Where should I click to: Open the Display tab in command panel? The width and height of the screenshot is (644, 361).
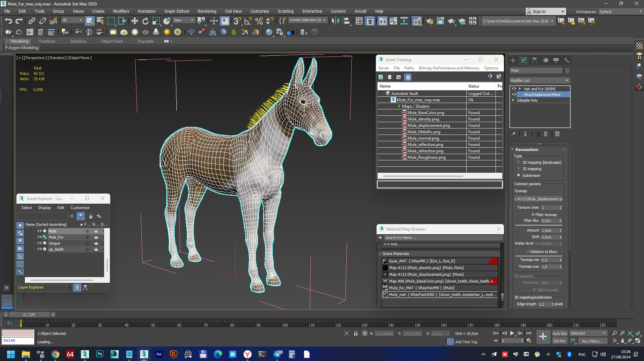556,60
